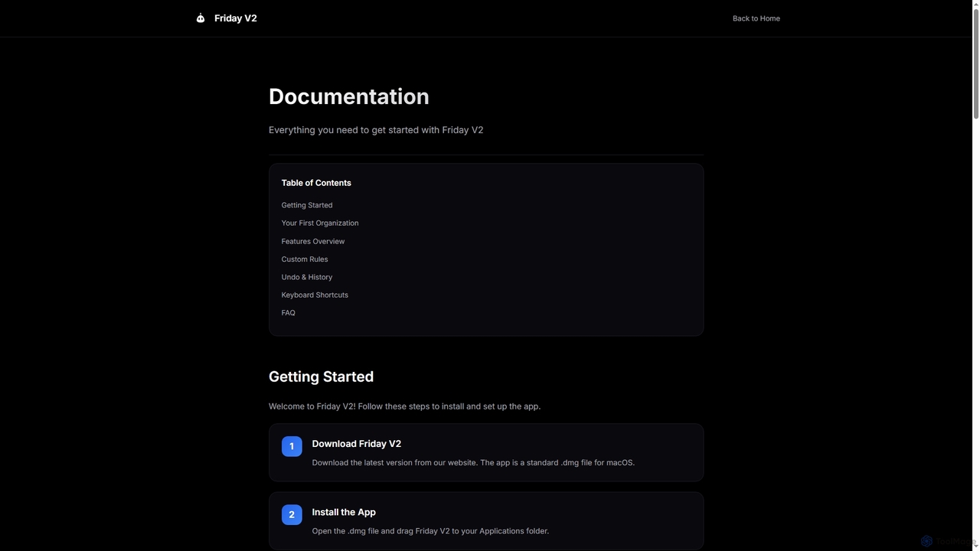Navigate to Features Overview section link

click(x=312, y=241)
